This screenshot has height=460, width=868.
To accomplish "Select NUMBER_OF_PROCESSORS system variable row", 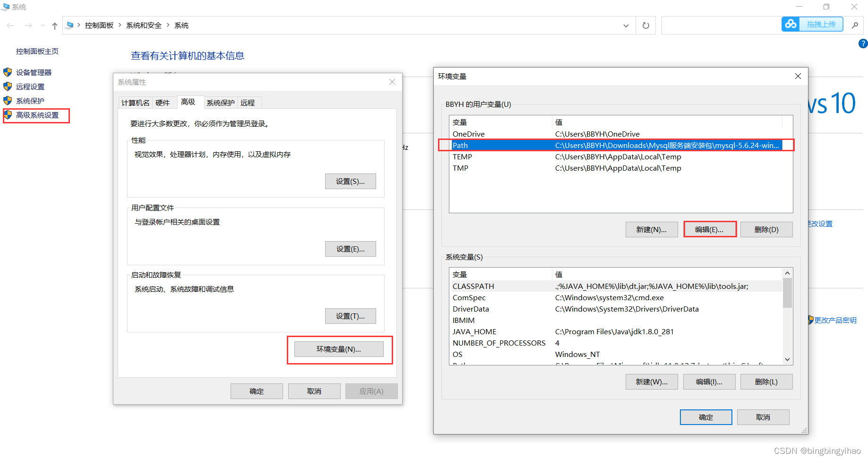I will click(616, 343).
